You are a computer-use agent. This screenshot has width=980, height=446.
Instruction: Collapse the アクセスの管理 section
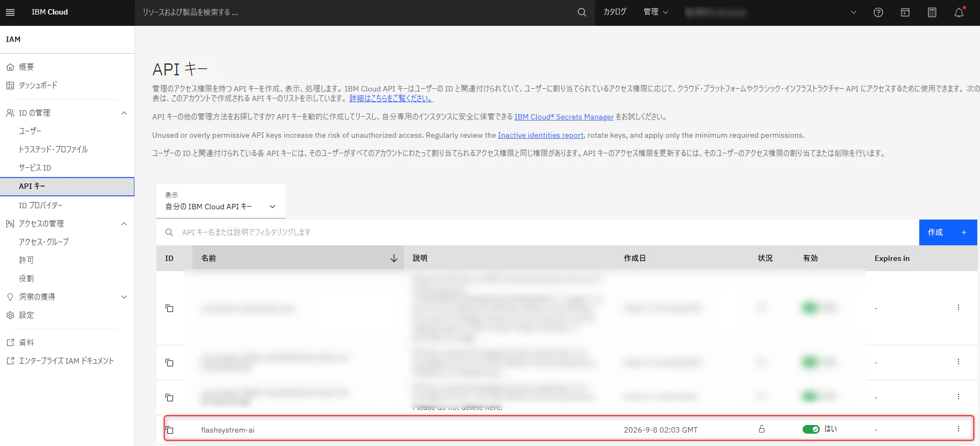[x=124, y=224]
